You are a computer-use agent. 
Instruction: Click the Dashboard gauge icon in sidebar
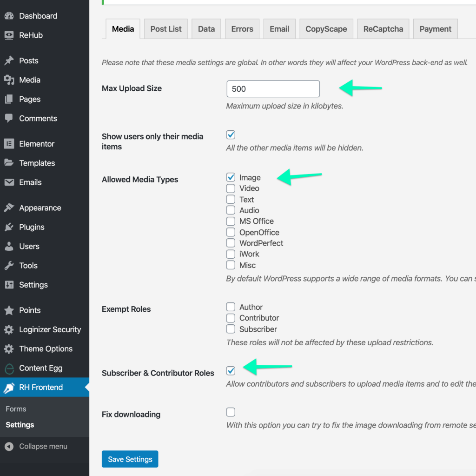(9, 16)
